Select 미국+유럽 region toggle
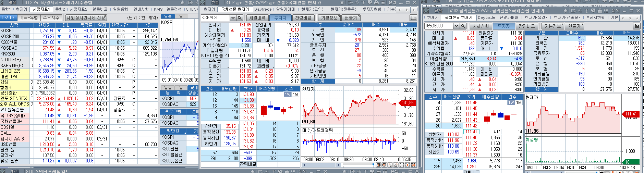 point(29,18)
